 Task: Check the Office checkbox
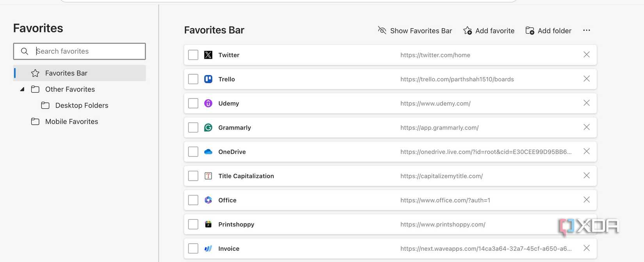193,200
